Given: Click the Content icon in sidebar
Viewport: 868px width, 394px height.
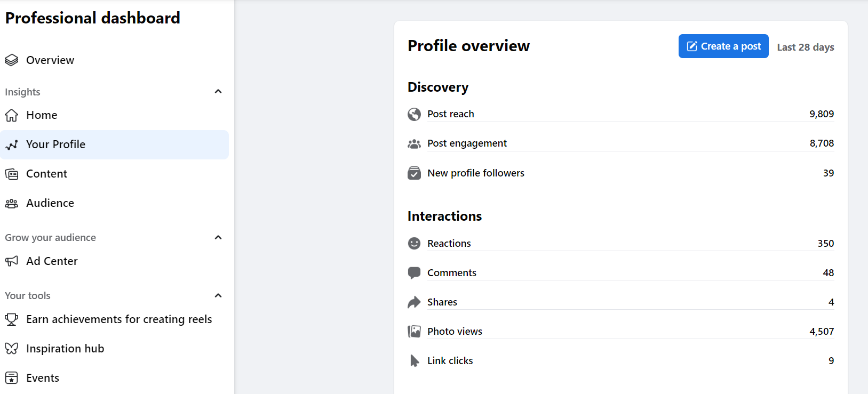Looking at the screenshot, I should [x=11, y=174].
